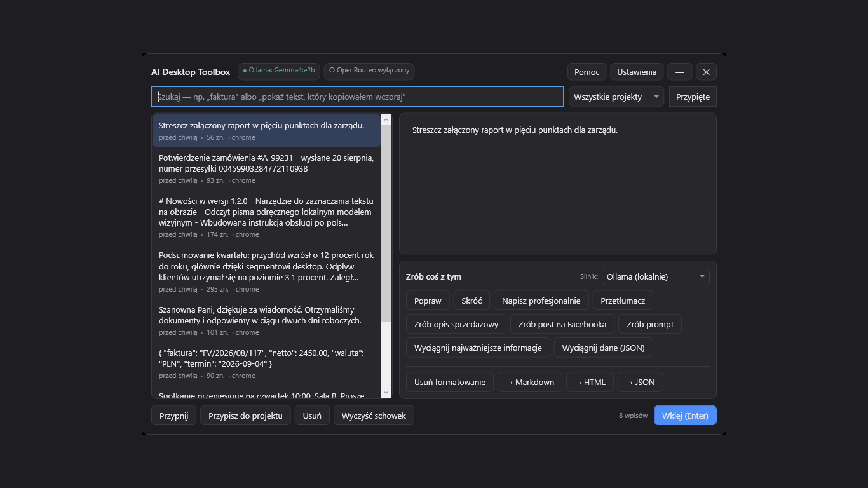The width and height of the screenshot is (868, 488).
Task: Toggle the Przypięte filter
Action: tap(693, 97)
